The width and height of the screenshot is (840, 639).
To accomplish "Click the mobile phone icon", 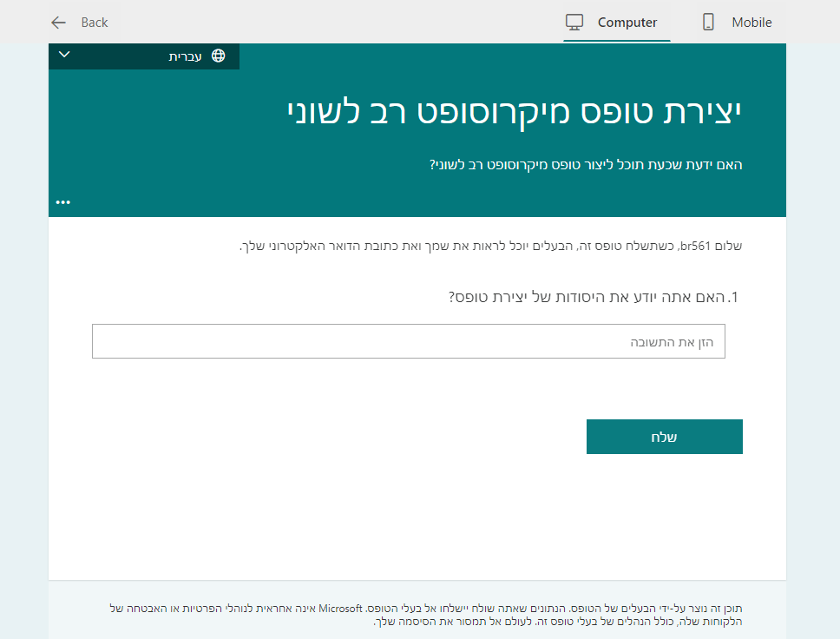I will coord(708,22).
